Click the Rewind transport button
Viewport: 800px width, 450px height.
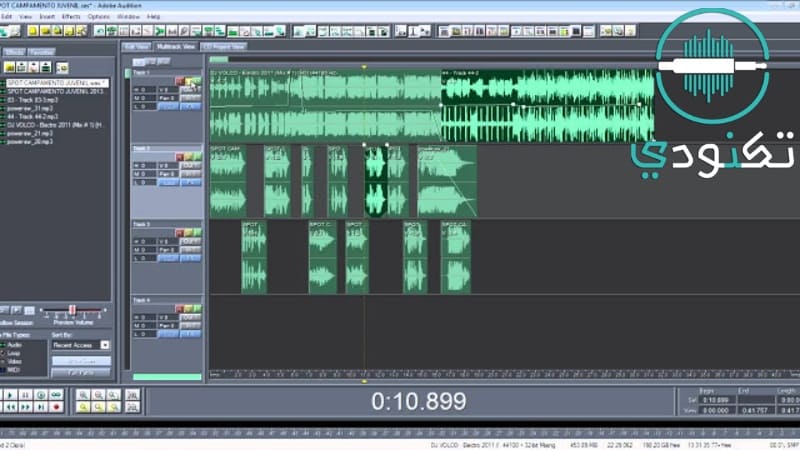[x=10, y=407]
